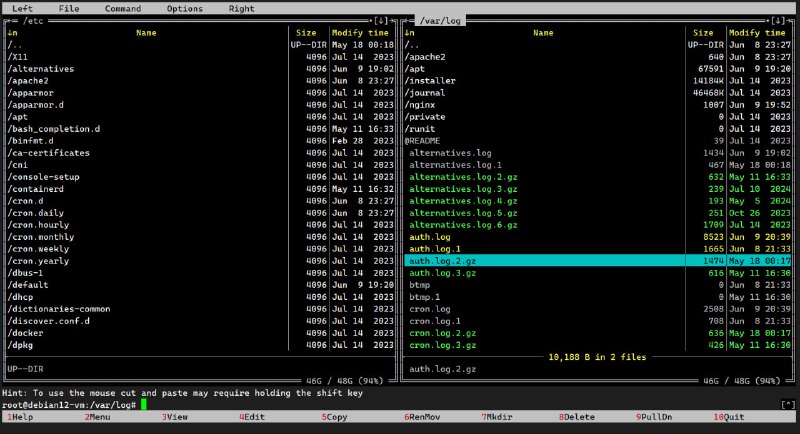Open the Left menu
The width and height of the screenshot is (800, 434).
click(22, 9)
